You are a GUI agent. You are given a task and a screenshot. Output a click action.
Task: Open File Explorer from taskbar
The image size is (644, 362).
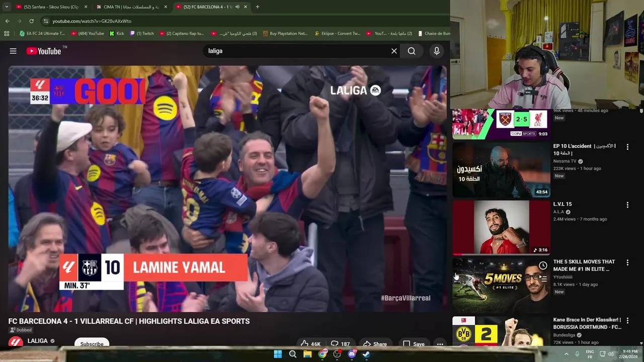307,354
